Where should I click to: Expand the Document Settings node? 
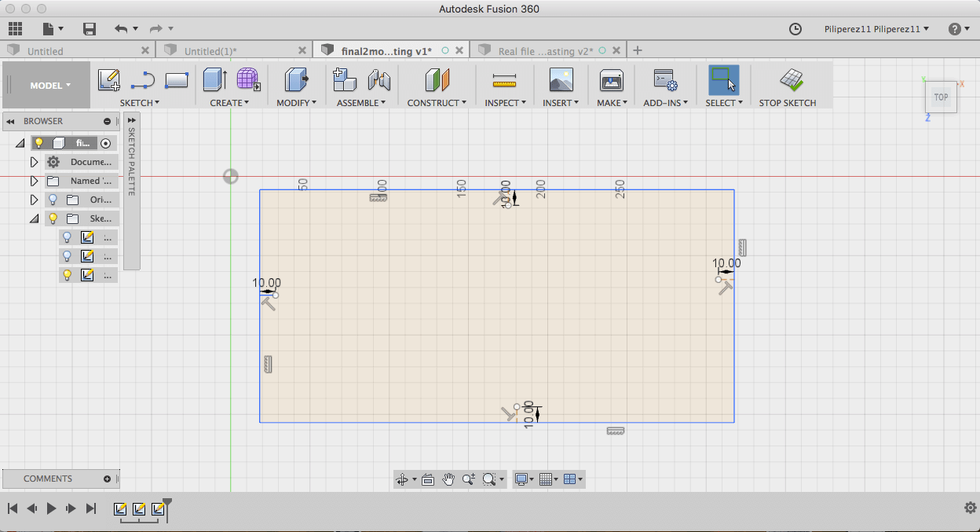tap(34, 162)
